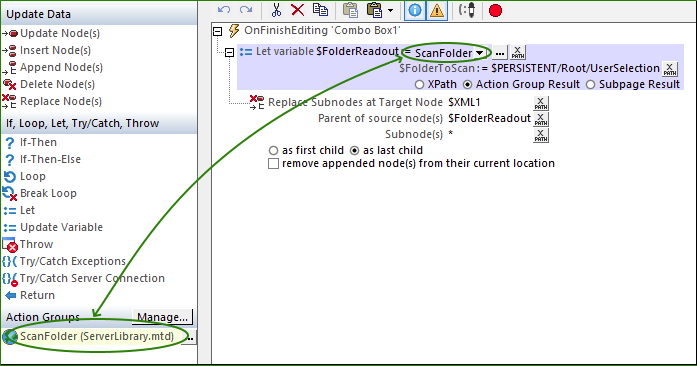Toggle the blue information messages icon
The width and height of the screenshot is (697, 366).
(x=415, y=10)
